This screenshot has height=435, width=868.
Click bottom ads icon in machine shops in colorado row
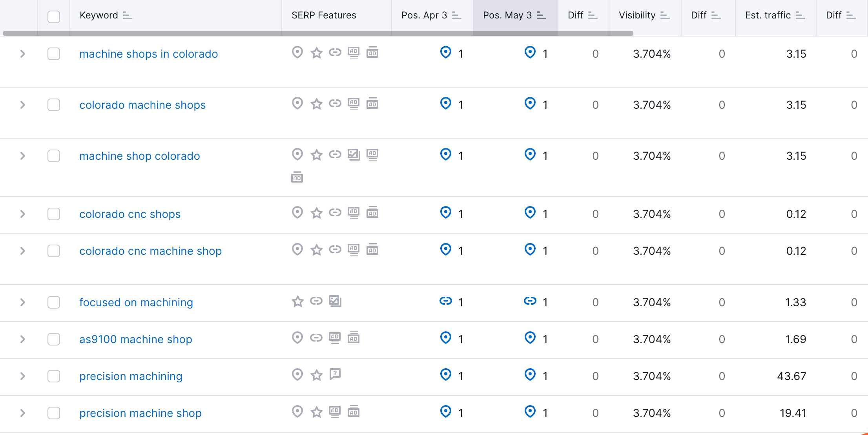pos(372,52)
